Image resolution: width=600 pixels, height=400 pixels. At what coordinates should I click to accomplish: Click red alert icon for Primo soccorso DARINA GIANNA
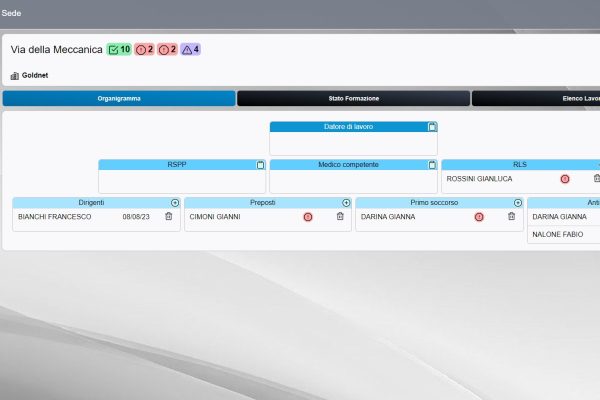pos(479,217)
